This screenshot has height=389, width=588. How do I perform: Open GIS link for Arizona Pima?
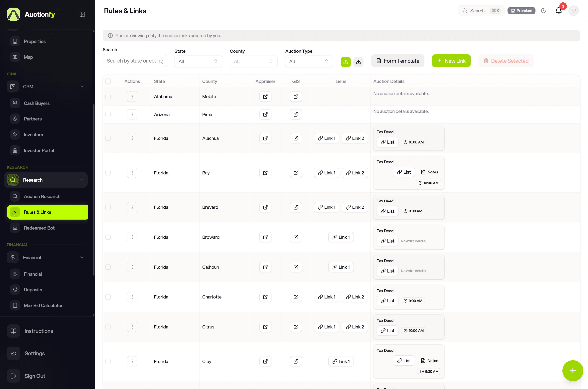(296, 114)
